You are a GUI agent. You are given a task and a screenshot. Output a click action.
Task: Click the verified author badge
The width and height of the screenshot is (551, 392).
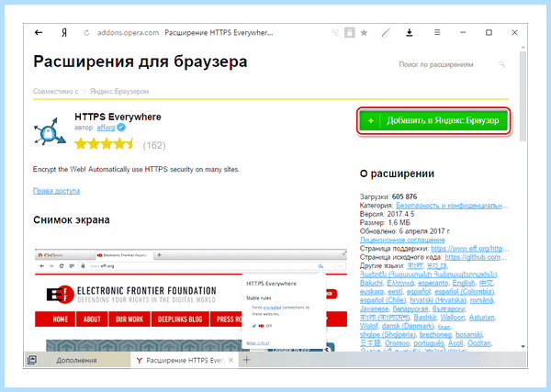point(121,128)
